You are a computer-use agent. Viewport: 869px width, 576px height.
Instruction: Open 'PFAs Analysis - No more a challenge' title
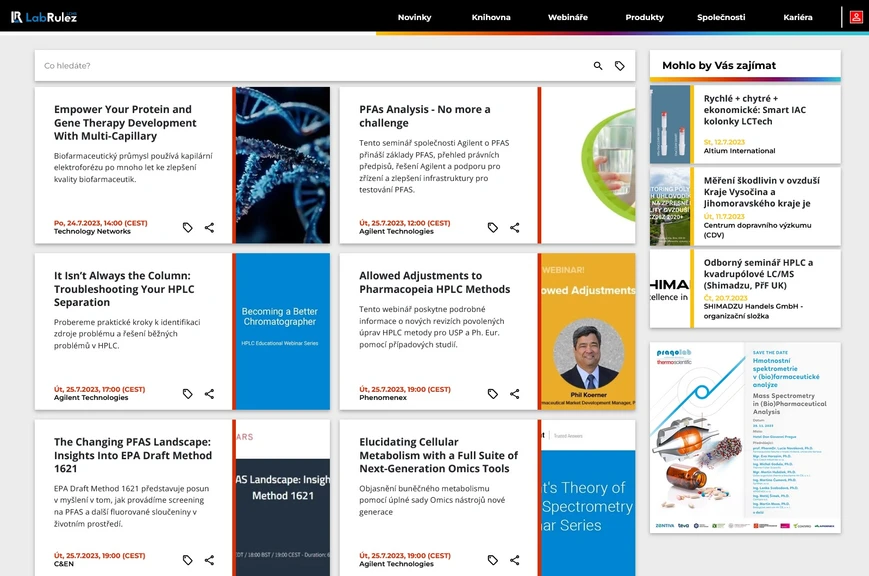click(x=425, y=116)
